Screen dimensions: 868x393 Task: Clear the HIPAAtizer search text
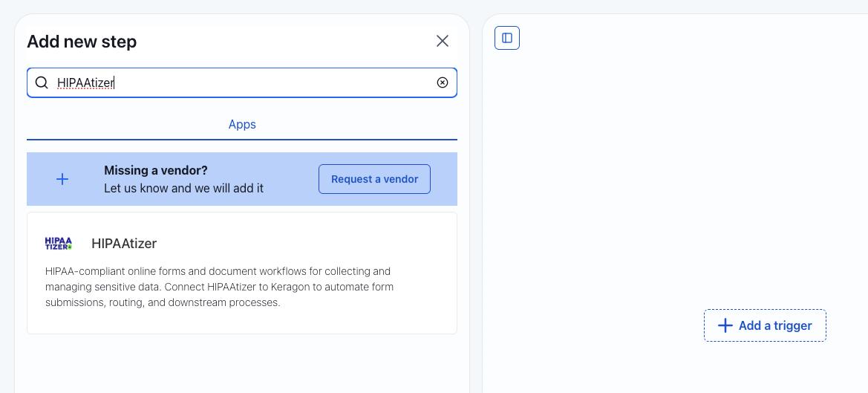tap(443, 82)
